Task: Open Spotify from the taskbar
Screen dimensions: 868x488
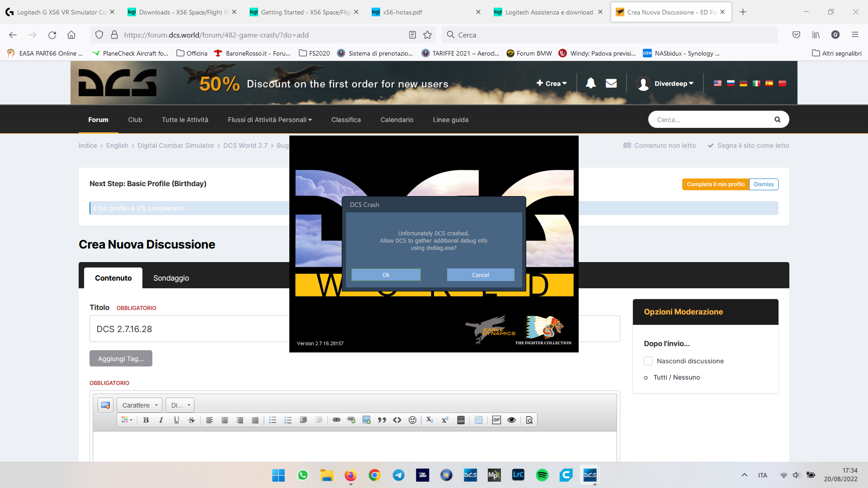Action: [x=542, y=475]
